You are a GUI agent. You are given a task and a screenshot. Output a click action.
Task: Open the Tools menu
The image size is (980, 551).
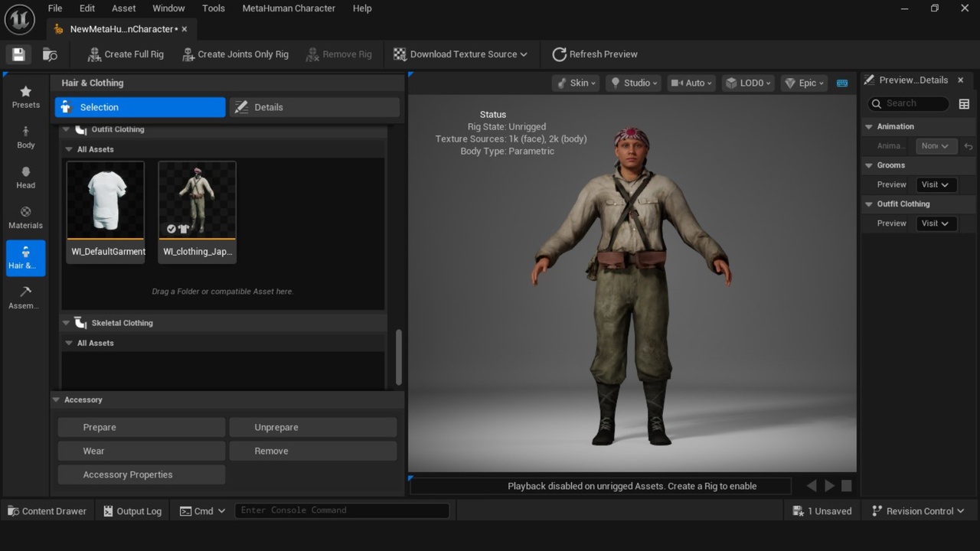pos(214,8)
